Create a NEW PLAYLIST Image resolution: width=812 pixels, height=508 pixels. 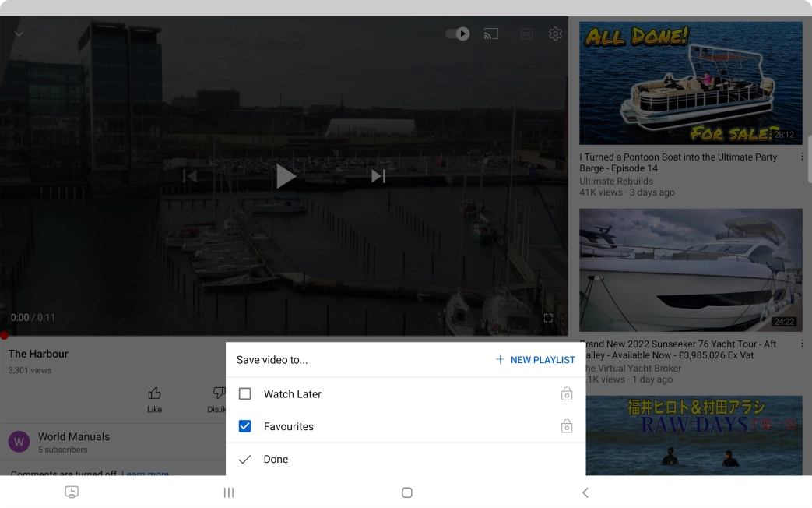[536, 360]
